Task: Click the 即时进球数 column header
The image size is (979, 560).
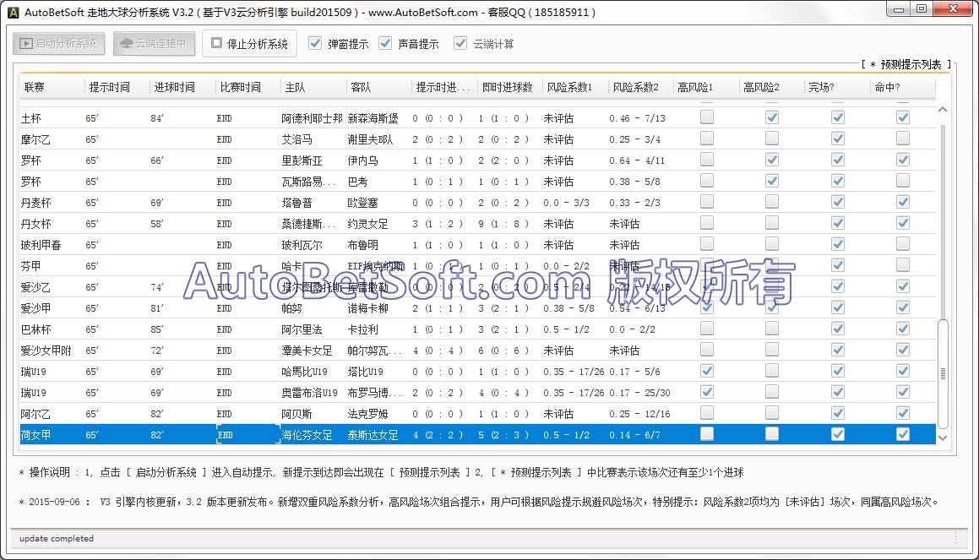Action: tap(509, 87)
